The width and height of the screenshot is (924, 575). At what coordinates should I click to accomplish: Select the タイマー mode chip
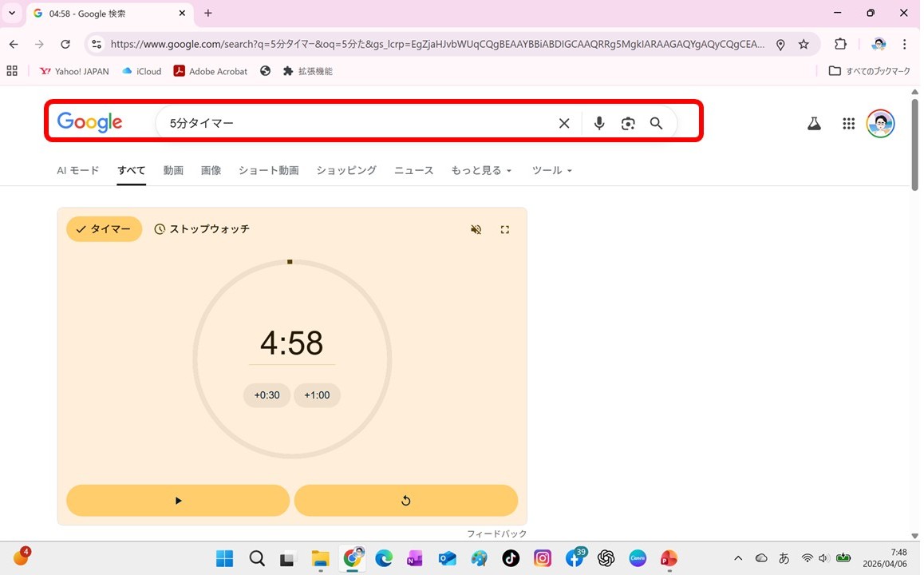(104, 229)
